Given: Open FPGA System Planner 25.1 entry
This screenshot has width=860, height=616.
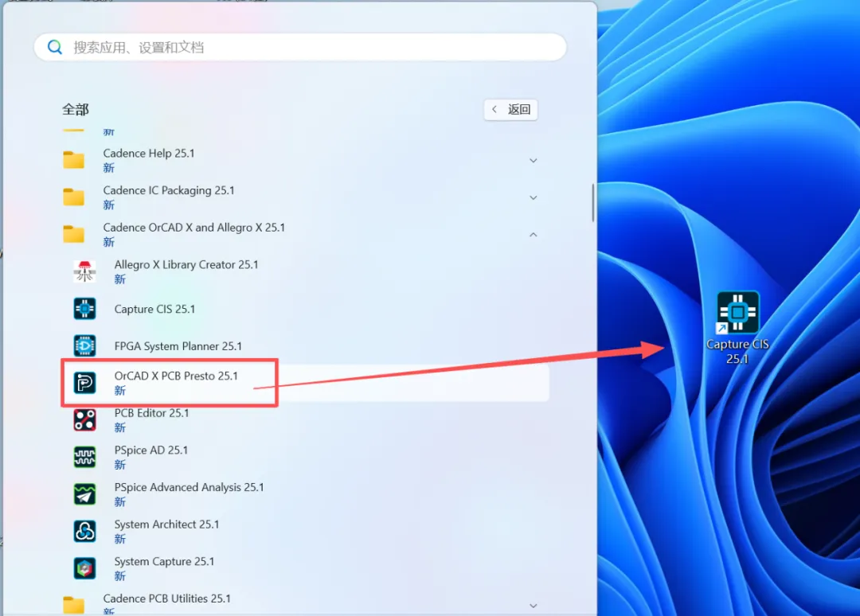Looking at the screenshot, I should coord(304,346).
